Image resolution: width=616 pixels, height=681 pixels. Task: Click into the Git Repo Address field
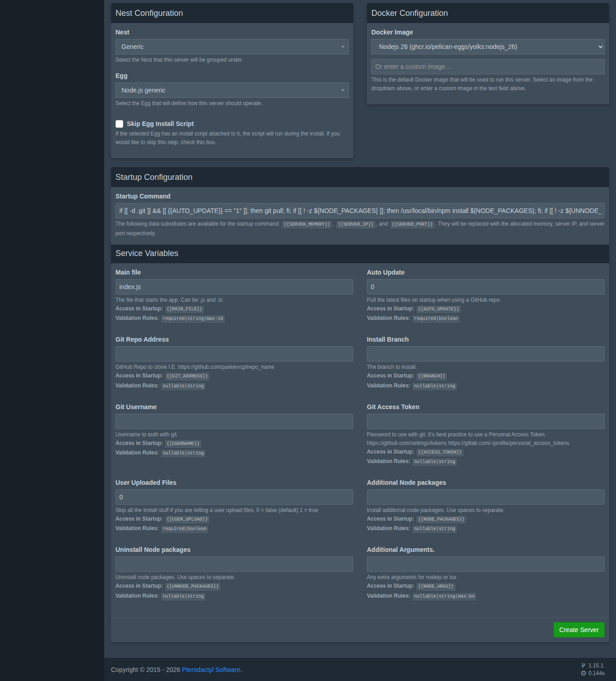pos(234,354)
